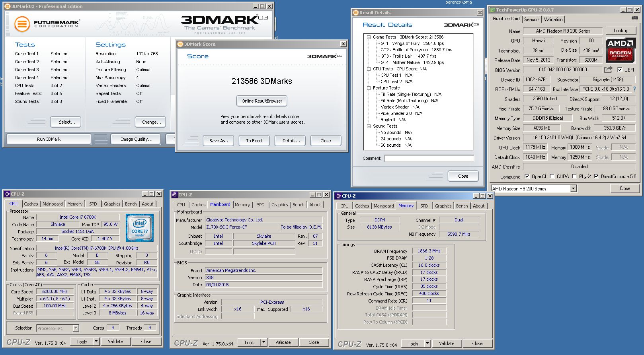The width and height of the screenshot is (644, 355).
Task: Switch to the Validation tab in GPU-Z
Action: coord(553,19)
